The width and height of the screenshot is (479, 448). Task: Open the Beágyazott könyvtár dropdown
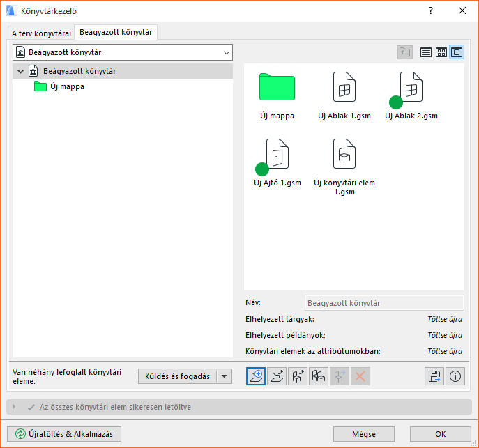(x=123, y=52)
